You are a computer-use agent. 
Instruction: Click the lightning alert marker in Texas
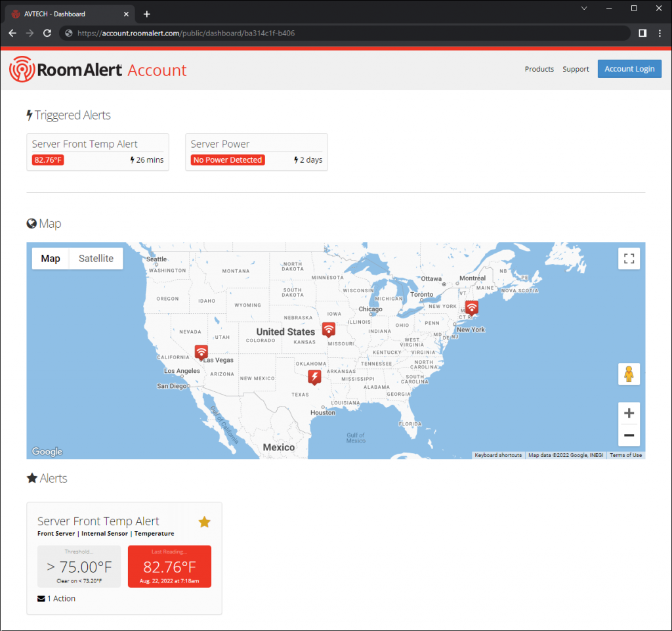pyautogui.click(x=314, y=377)
